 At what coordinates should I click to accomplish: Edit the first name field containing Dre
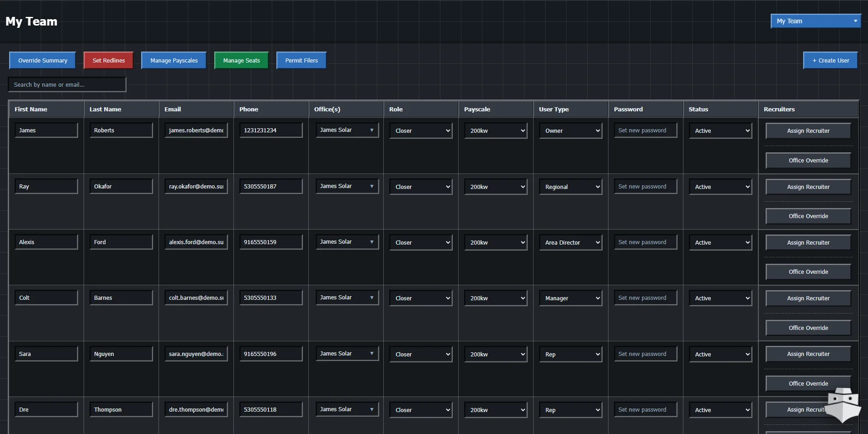click(x=46, y=409)
